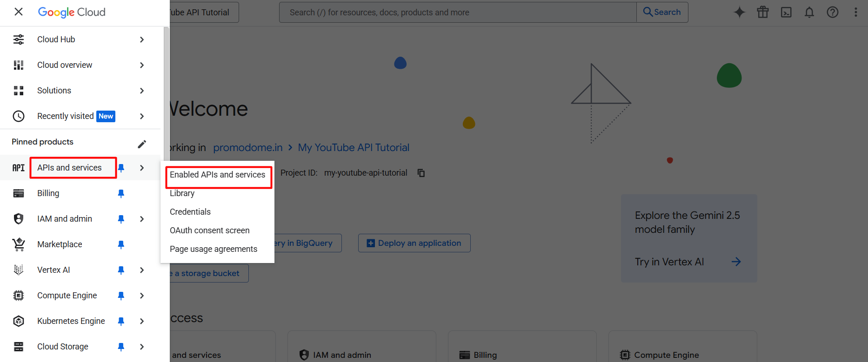The width and height of the screenshot is (868, 362).
Task: Open the promodome.in organization link
Action: coord(247,147)
